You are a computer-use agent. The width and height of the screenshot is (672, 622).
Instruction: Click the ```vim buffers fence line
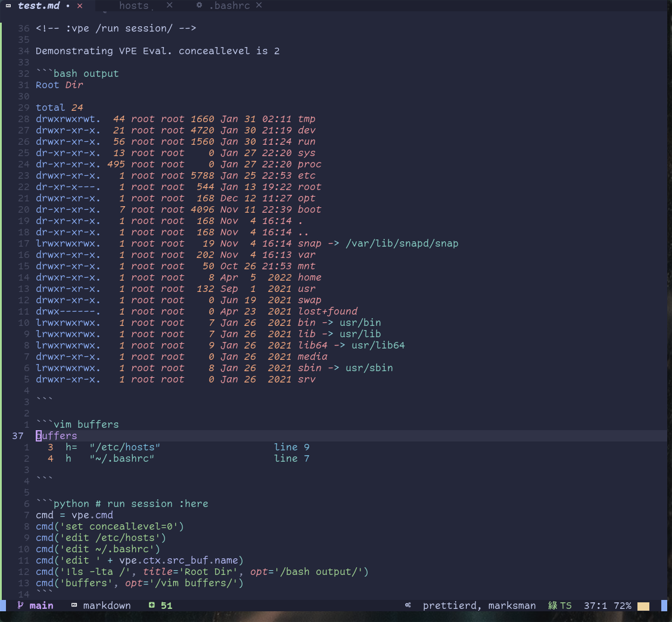click(x=77, y=424)
